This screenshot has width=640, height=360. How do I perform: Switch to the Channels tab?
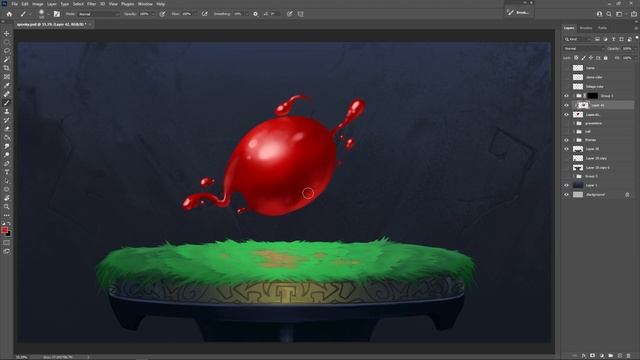[586, 28]
